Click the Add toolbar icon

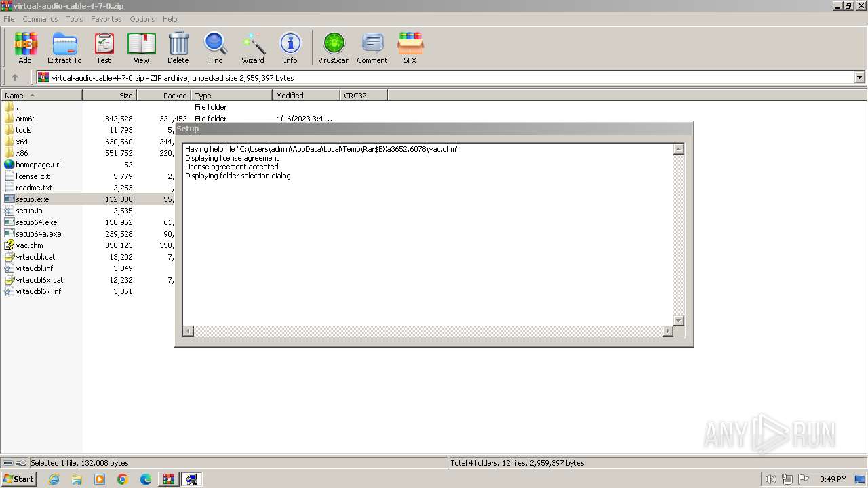(25, 48)
